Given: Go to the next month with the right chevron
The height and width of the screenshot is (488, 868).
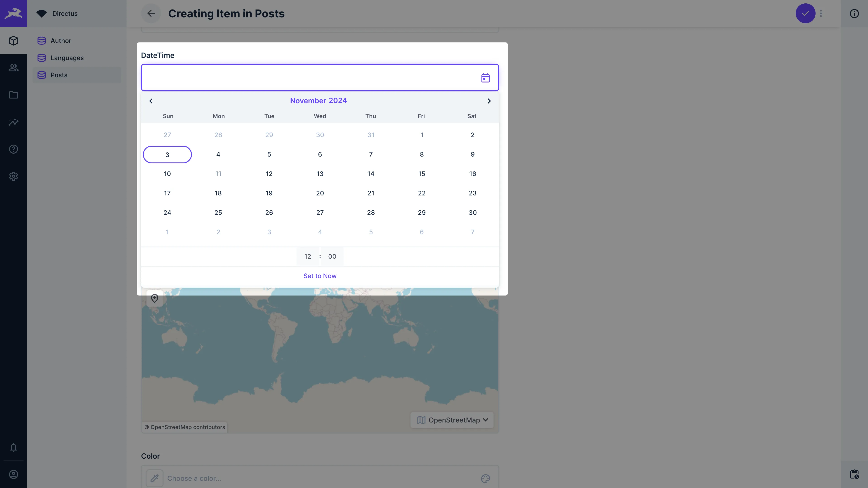Looking at the screenshot, I should (489, 101).
